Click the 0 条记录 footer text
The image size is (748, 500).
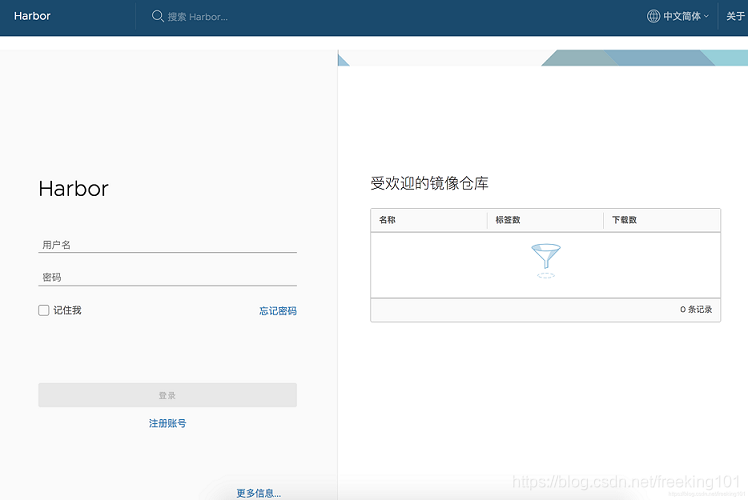tap(696, 310)
